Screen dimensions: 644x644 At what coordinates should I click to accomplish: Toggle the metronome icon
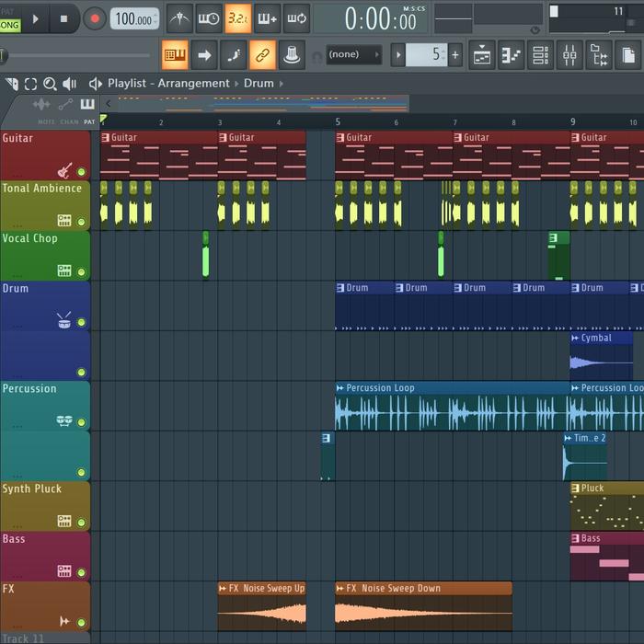pyautogui.click(x=179, y=17)
